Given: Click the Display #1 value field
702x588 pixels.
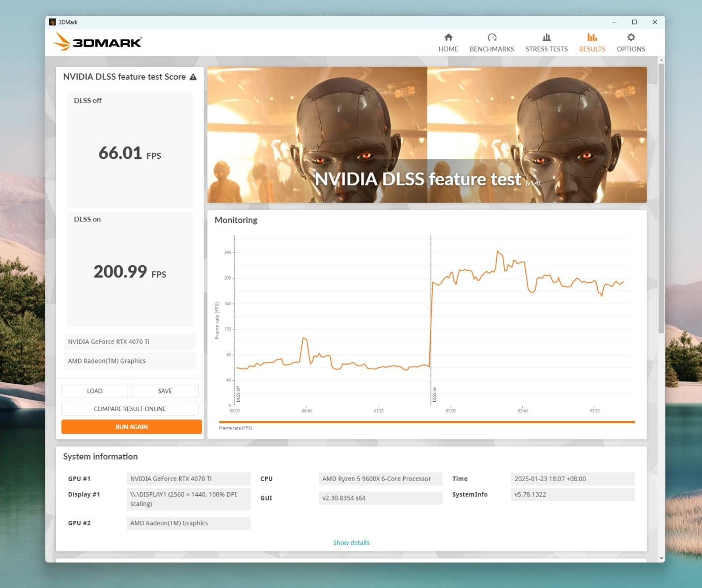Looking at the screenshot, I should pyautogui.click(x=188, y=499).
